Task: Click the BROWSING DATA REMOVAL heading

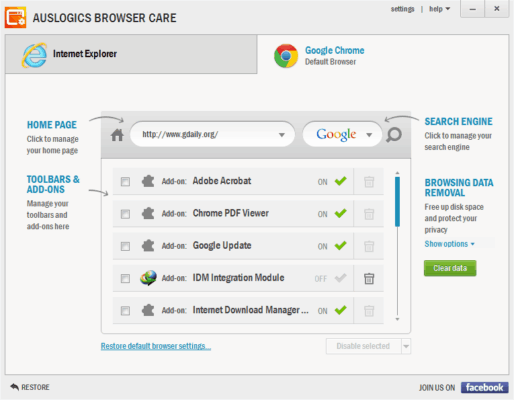Action: coord(459,188)
